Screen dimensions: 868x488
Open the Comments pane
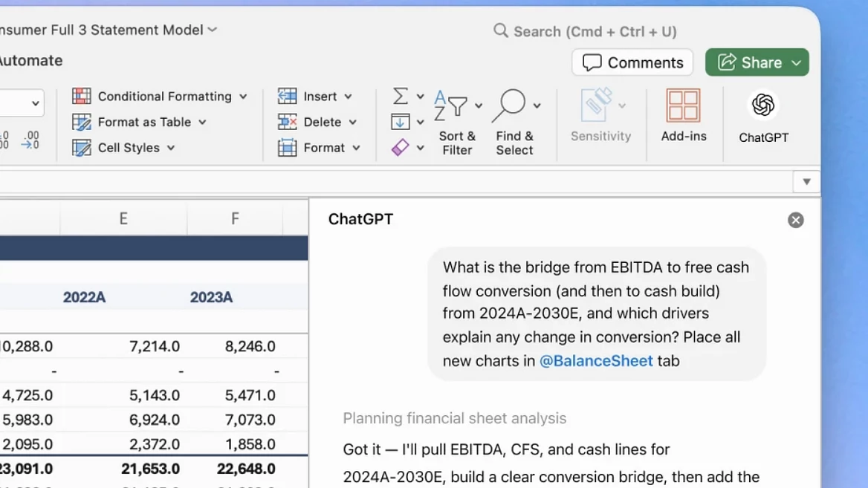point(632,62)
